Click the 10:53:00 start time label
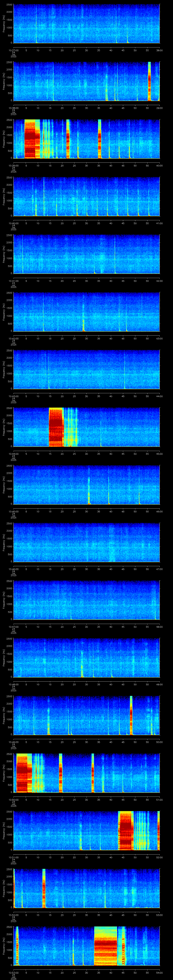173x980 pixels. (x=13, y=972)
